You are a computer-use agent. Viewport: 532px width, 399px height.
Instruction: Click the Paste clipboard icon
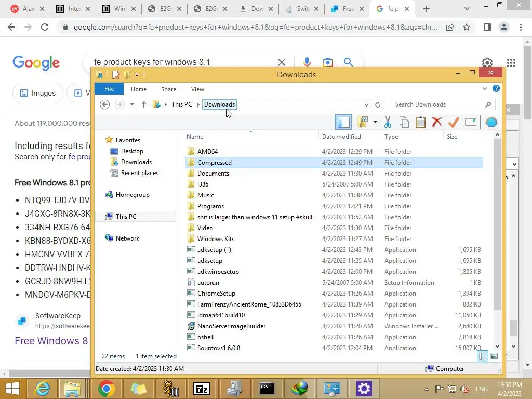pyautogui.click(x=421, y=122)
